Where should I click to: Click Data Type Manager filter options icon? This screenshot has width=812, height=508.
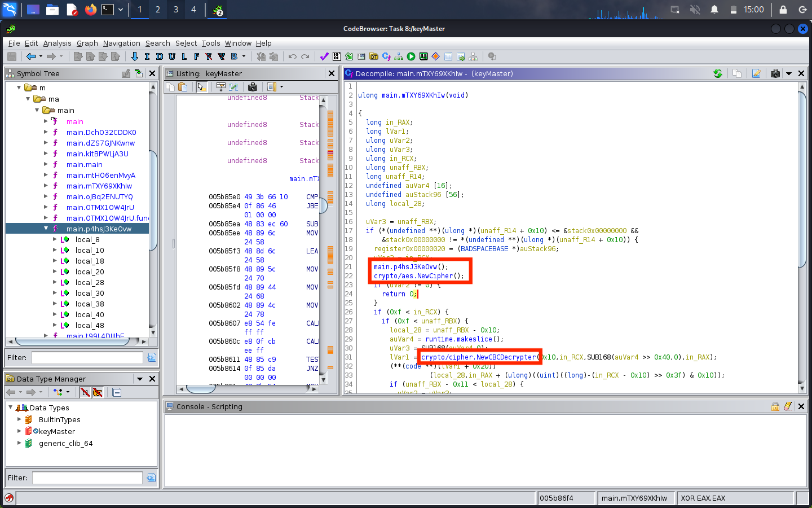click(x=151, y=478)
